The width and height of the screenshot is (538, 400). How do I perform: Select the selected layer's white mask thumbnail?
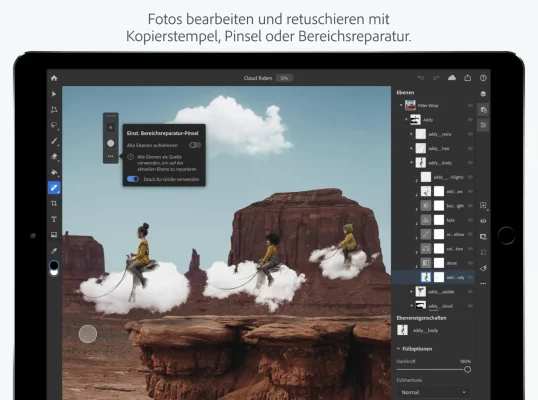439,277
